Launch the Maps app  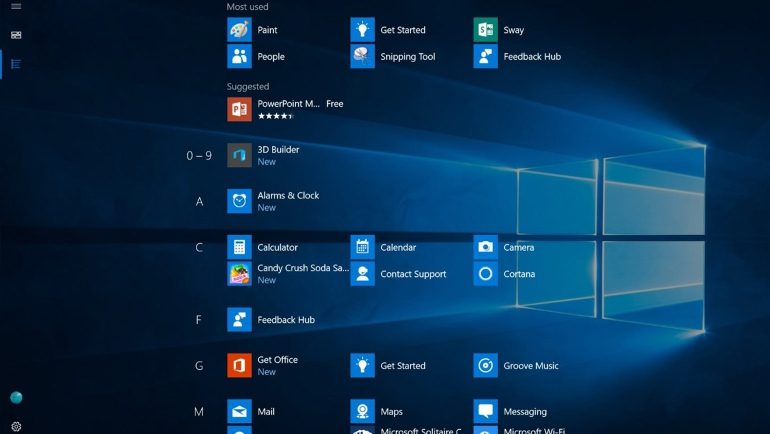[x=362, y=412]
